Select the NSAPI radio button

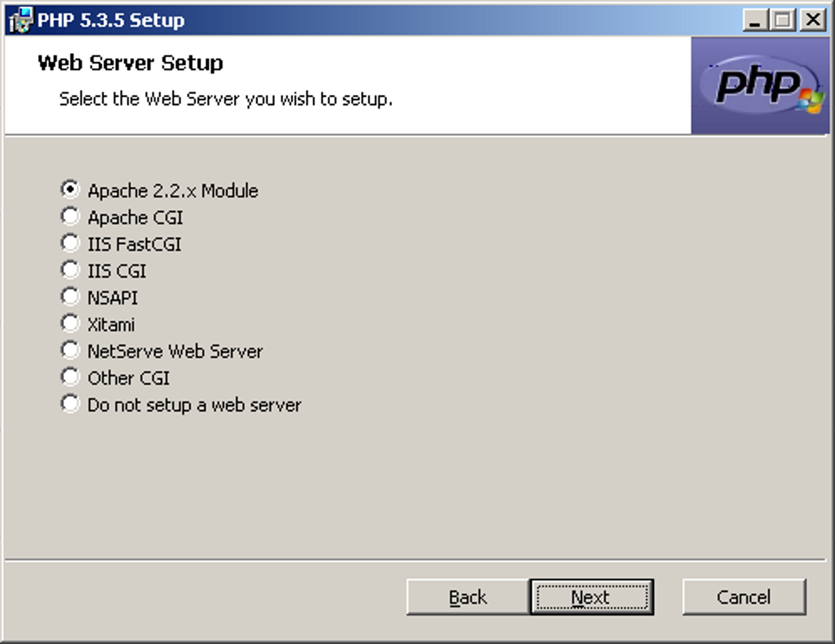(x=70, y=297)
